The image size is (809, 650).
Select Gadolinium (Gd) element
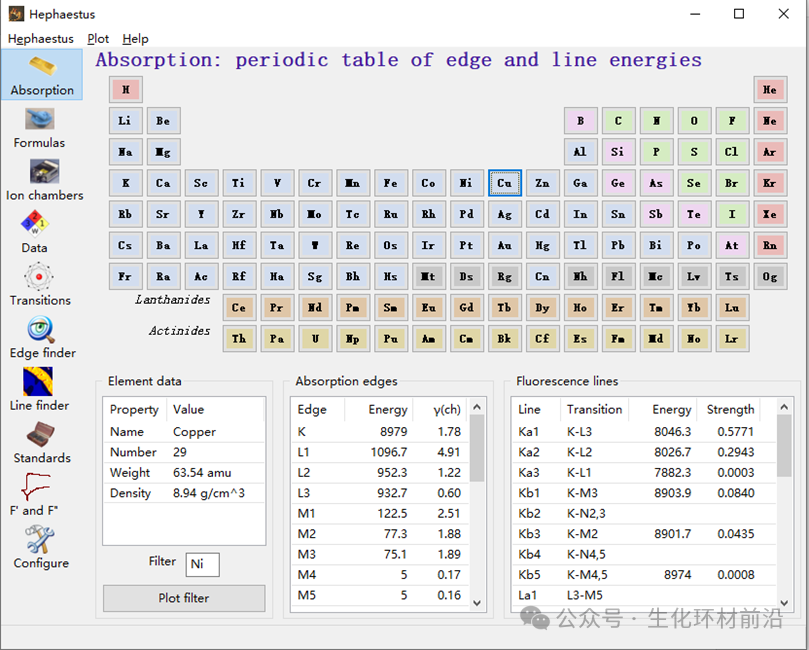coord(466,308)
